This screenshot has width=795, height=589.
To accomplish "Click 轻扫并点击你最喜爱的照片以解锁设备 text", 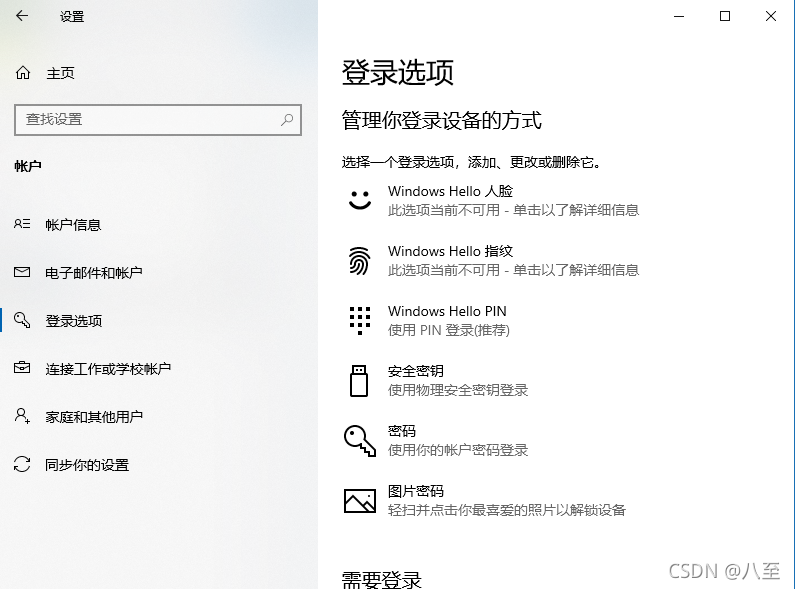I will coord(507,510).
